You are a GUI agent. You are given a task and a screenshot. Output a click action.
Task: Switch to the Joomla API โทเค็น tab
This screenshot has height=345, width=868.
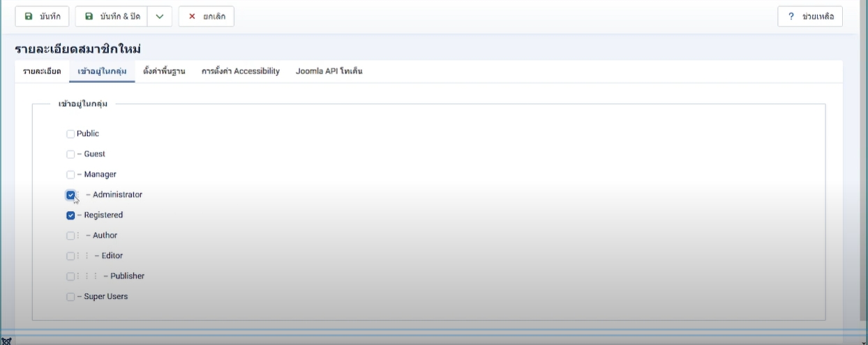329,71
